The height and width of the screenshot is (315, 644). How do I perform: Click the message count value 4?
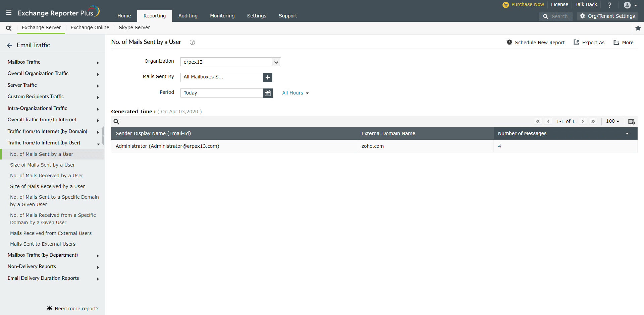pos(499,146)
